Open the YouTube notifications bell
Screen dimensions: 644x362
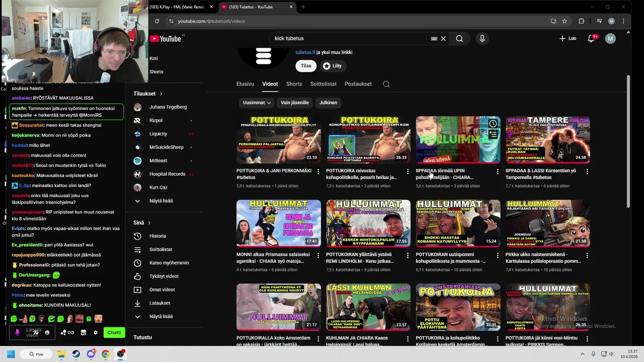592,39
